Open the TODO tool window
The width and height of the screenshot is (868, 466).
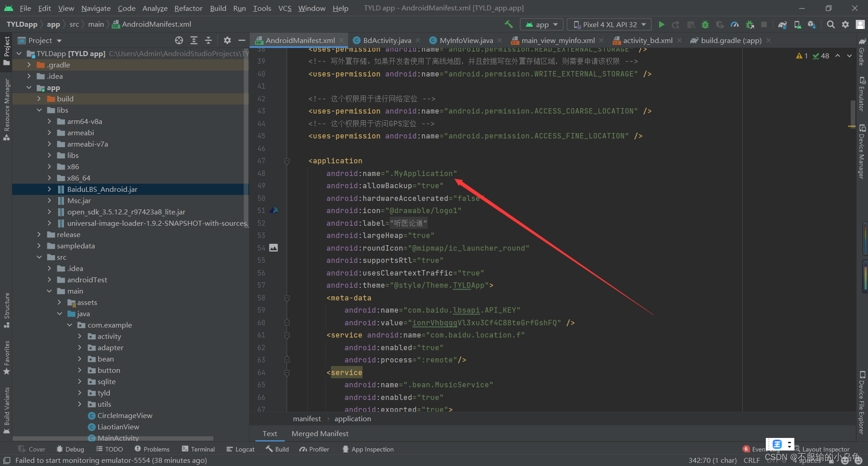pos(109,449)
